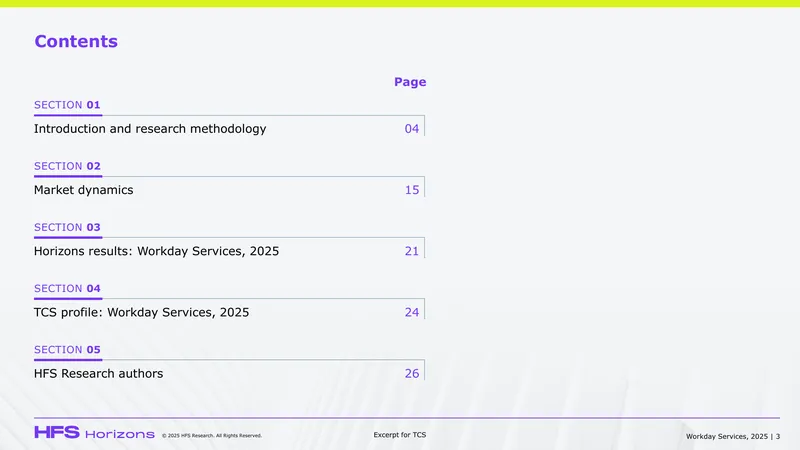Viewport: 800px width, 450px height.
Task: Go to Horizons results: Workday Services, 2025
Action: tap(157, 251)
